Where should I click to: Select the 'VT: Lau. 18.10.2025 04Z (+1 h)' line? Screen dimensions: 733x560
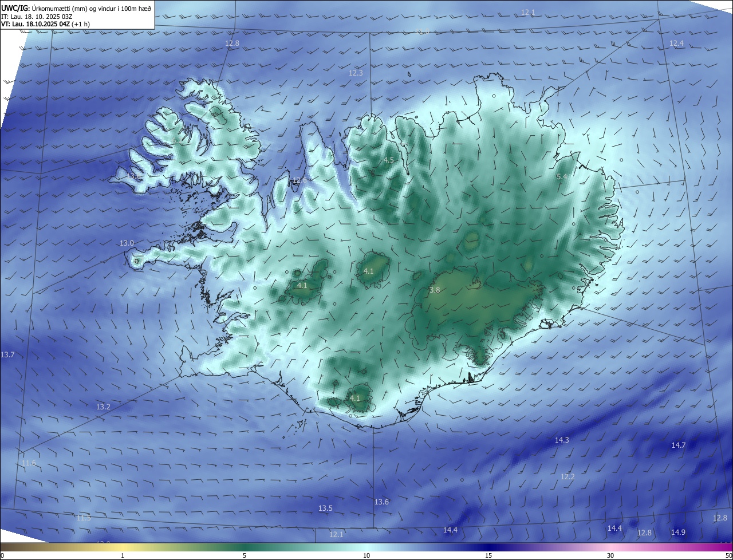45,24
